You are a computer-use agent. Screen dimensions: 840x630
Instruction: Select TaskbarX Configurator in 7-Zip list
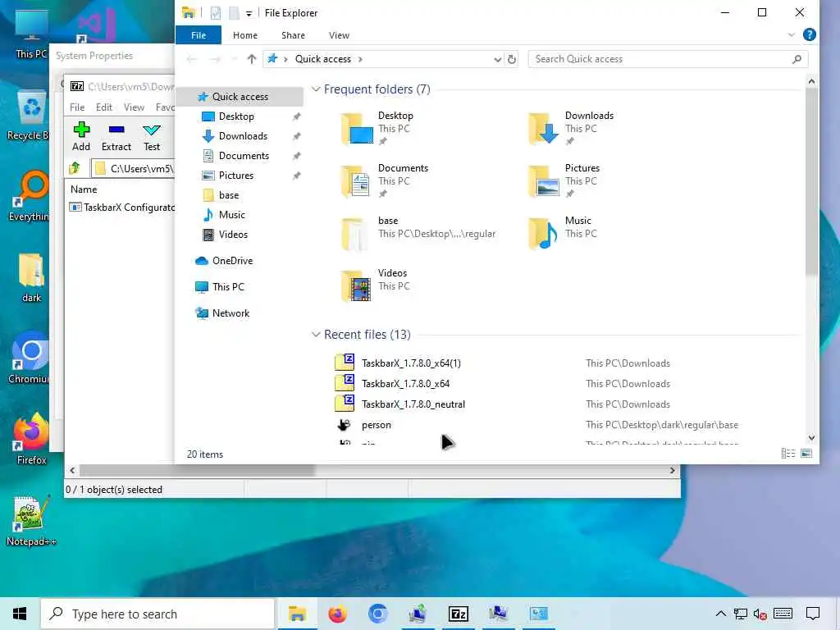(x=121, y=208)
